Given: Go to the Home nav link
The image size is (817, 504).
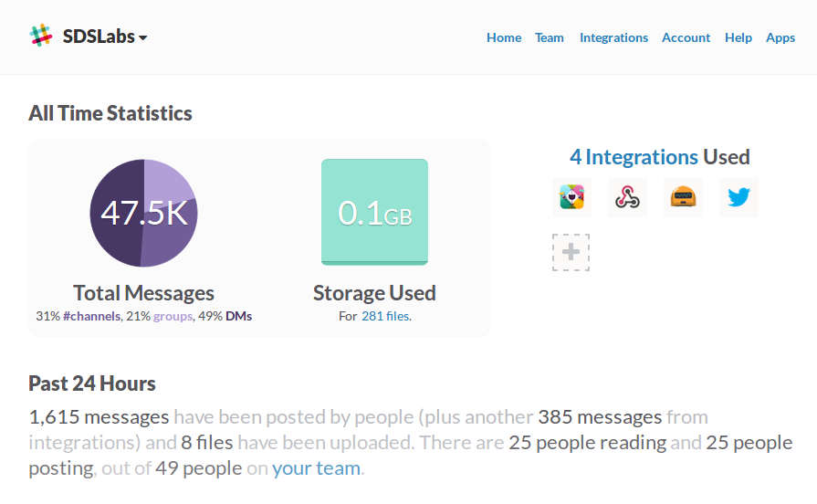Looking at the screenshot, I should (504, 37).
